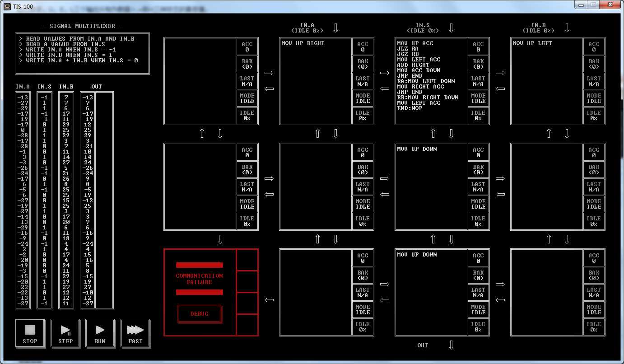The height and width of the screenshot is (364, 624).
Task: Click the JGZ RB instruction
Action: coord(408,54)
